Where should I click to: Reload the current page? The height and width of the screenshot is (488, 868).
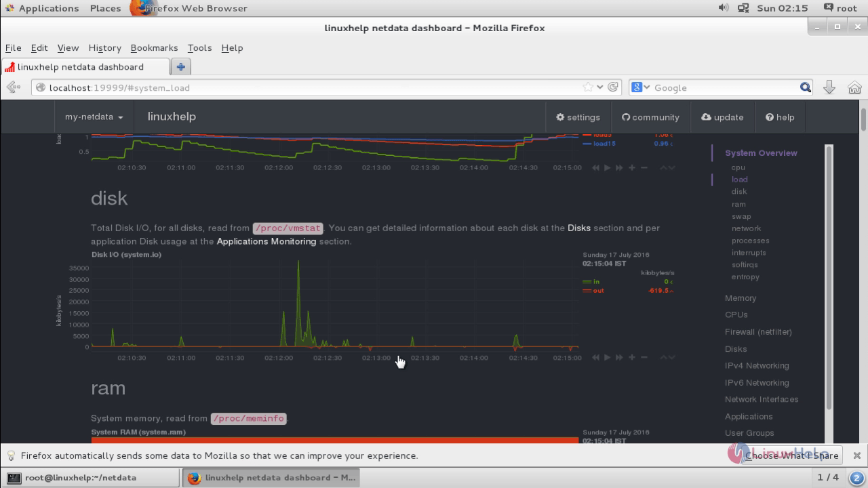click(613, 87)
